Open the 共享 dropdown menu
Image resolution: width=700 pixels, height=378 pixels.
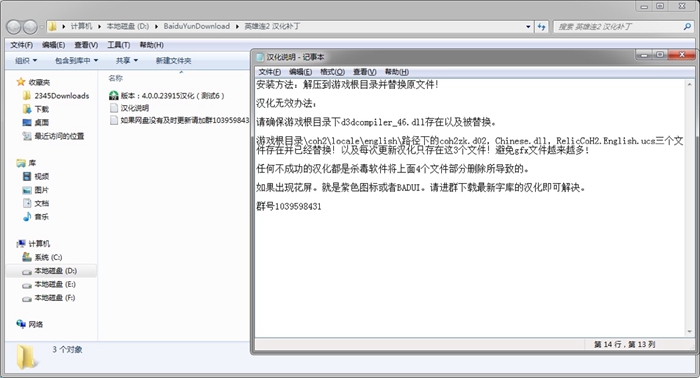coord(127,61)
